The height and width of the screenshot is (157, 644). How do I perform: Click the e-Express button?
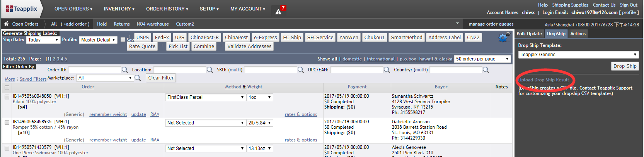266,38
